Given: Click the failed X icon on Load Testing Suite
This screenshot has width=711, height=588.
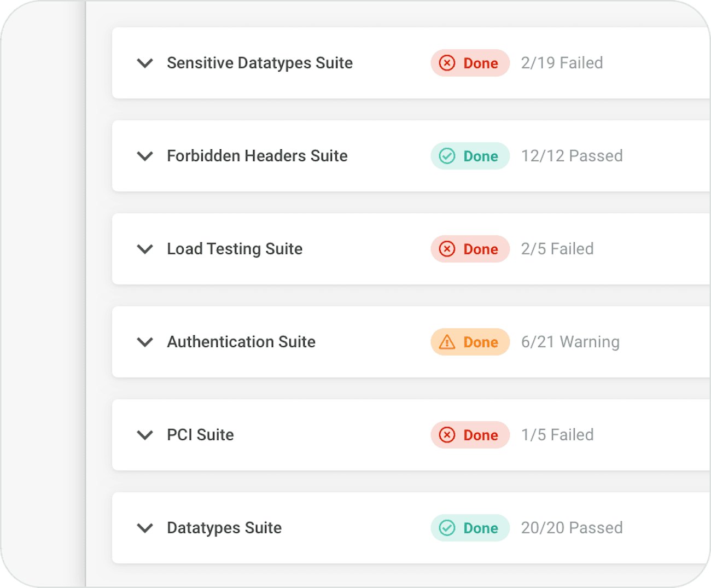Looking at the screenshot, I should 447,249.
